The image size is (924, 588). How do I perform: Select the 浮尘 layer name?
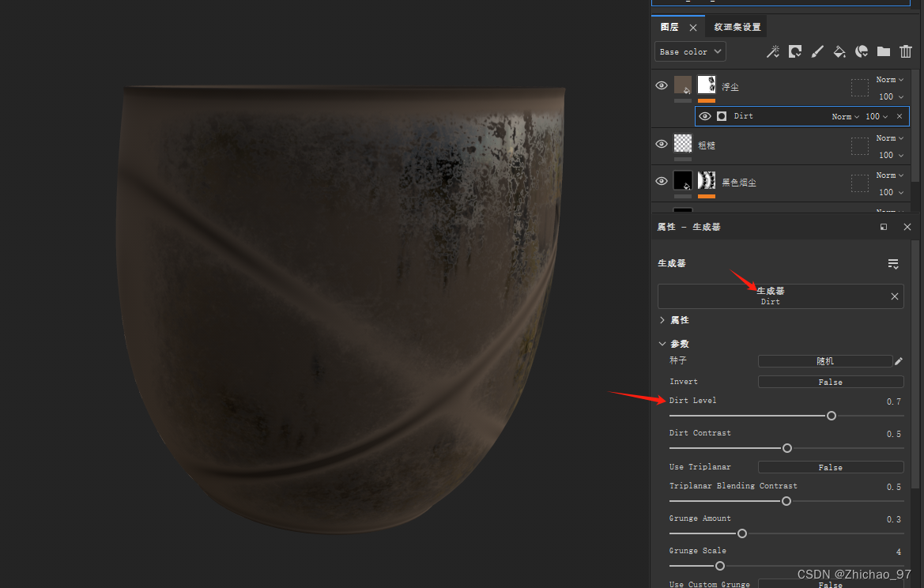tap(730, 87)
